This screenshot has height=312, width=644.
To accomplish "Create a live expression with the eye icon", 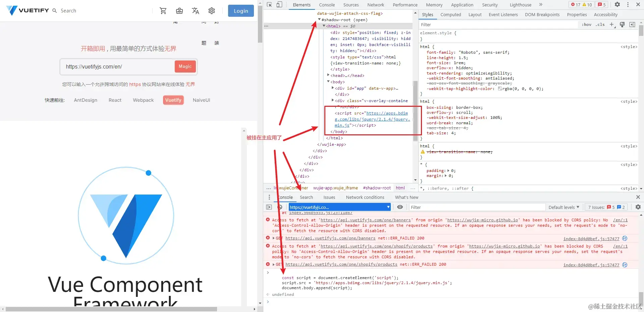I will point(400,207).
